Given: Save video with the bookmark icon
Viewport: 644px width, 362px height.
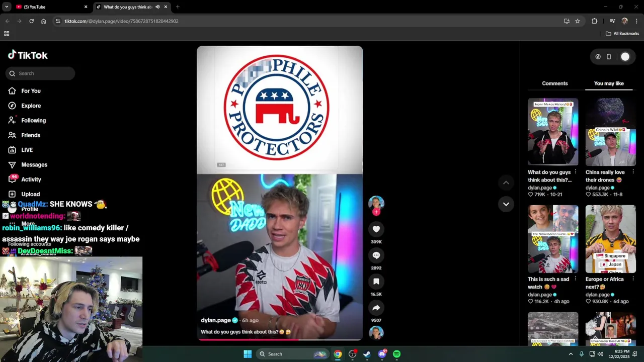Looking at the screenshot, I should point(376,282).
